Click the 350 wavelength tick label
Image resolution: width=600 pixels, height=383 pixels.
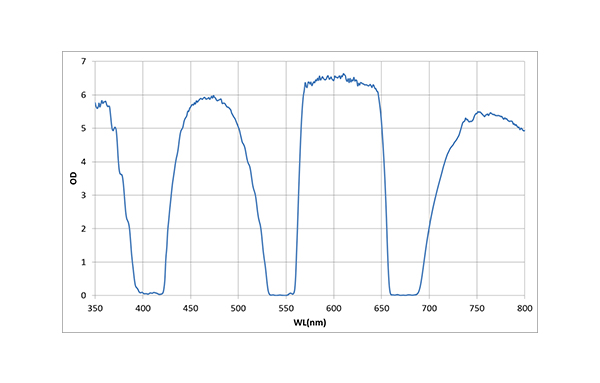[95, 308]
